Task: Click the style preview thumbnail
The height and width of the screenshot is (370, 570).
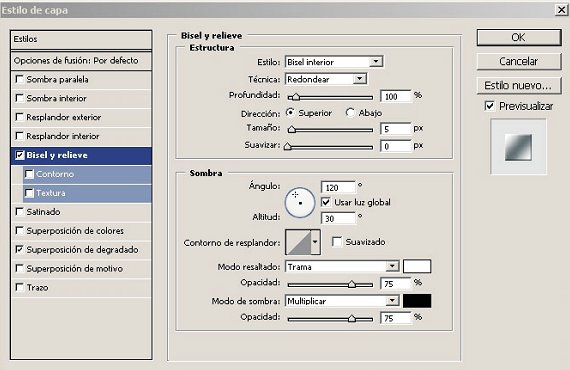Action: 518,147
